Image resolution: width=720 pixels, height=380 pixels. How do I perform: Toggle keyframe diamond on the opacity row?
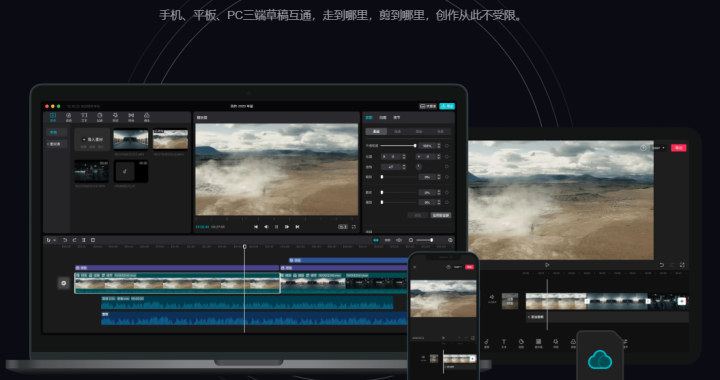tap(447, 145)
